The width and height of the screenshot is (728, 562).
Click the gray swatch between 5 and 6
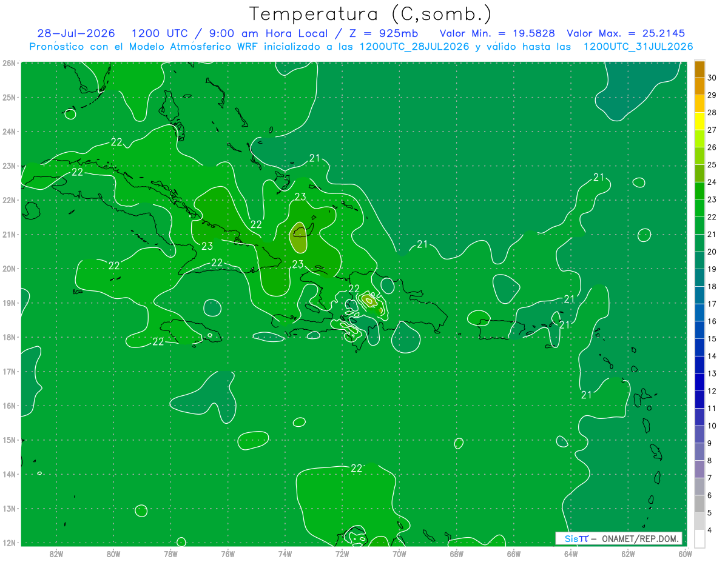(699, 504)
